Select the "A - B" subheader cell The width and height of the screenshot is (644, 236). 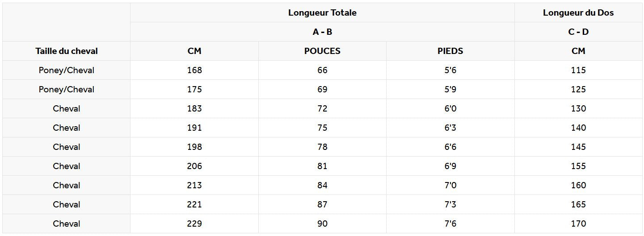(x=322, y=32)
